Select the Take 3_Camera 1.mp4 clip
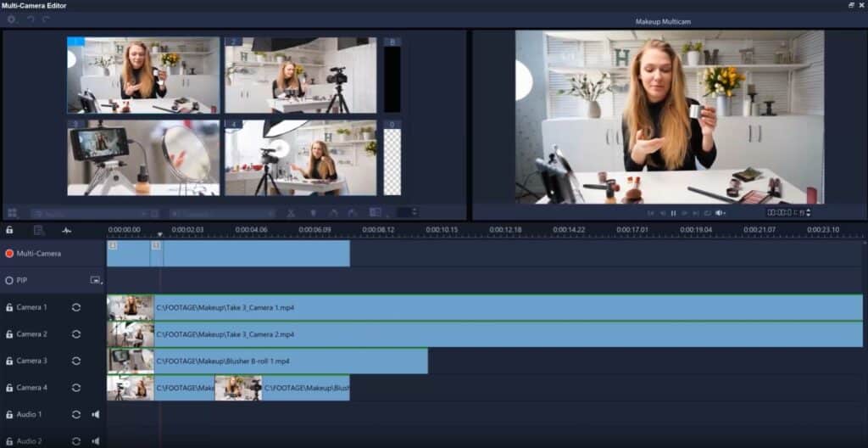Viewport: 868px width, 448px height. point(484,307)
